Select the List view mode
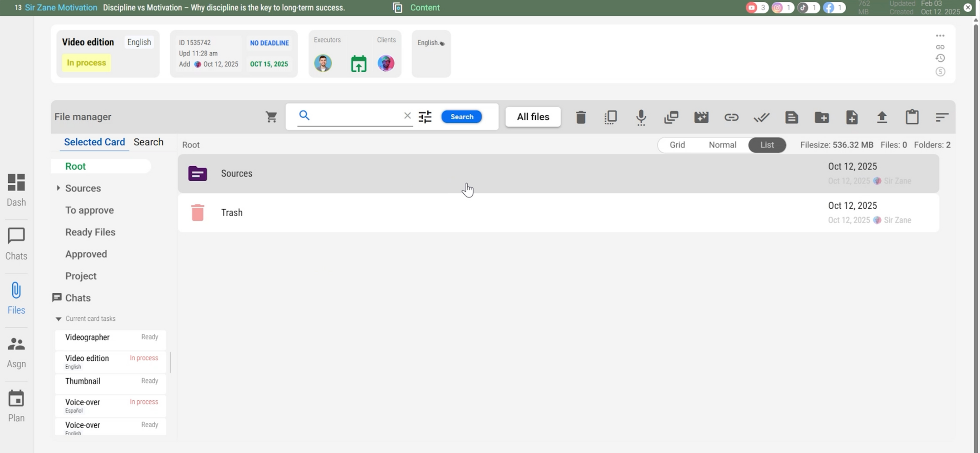The width and height of the screenshot is (980, 453). pyautogui.click(x=767, y=145)
